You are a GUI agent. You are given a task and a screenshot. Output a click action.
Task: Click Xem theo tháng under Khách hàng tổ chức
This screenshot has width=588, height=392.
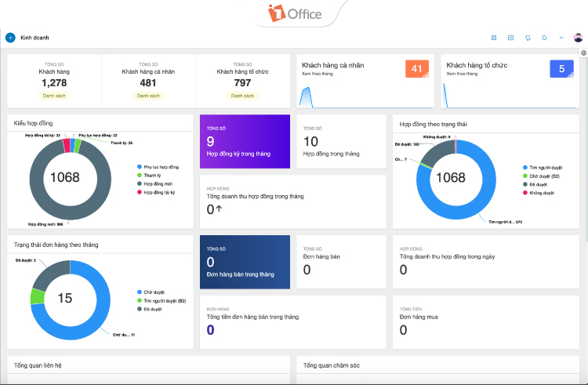click(x=462, y=74)
